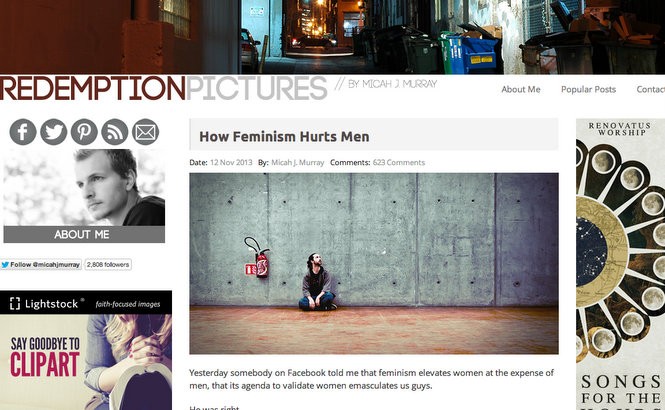This screenshot has height=410, width=665.
Task: Visit the Micah J. Murray author link
Action: 297,162
